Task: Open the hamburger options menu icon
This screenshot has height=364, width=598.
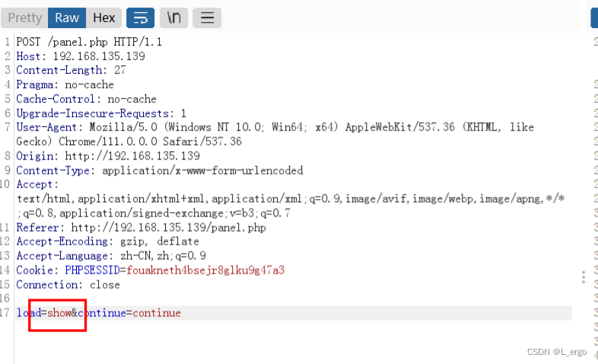Action: [x=207, y=18]
